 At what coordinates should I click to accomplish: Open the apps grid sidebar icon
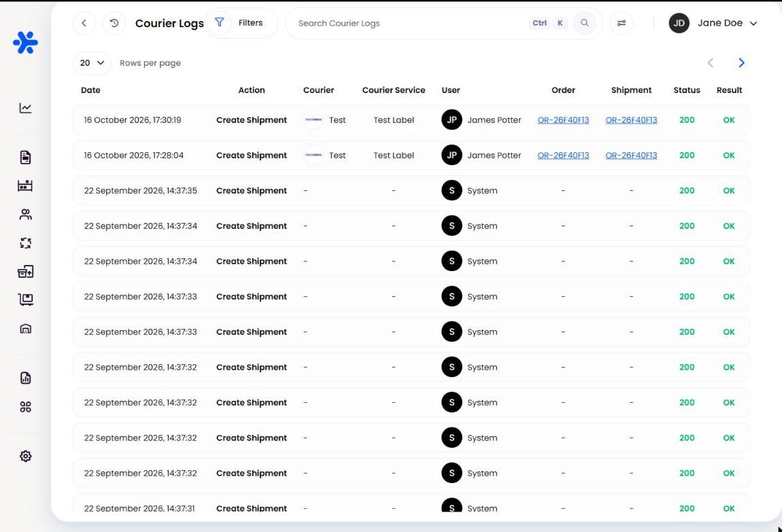tap(25, 407)
